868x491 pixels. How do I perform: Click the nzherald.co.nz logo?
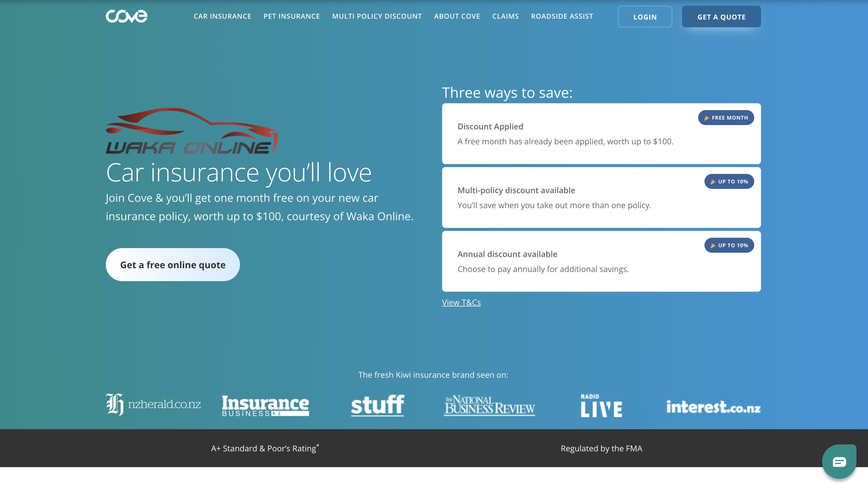[153, 404]
